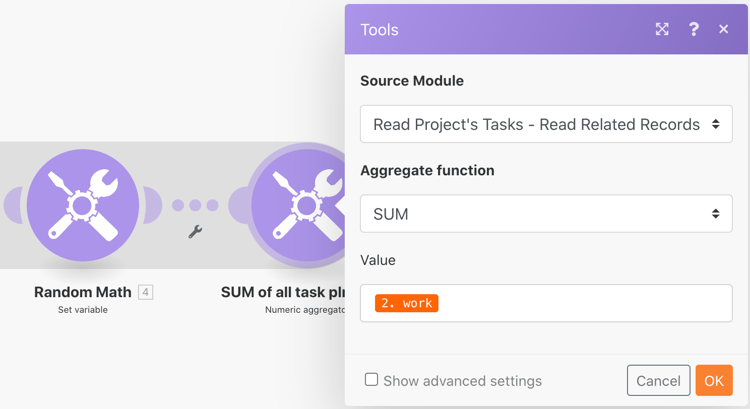Click the Tools dialog title header

(x=380, y=30)
